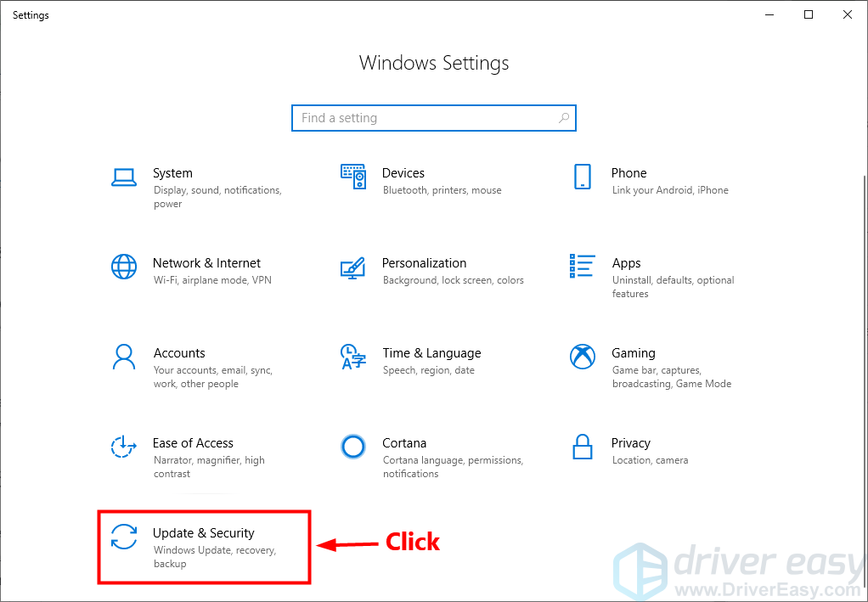The height and width of the screenshot is (602, 868).
Task: Click the Apps list icon
Action: coord(583,266)
